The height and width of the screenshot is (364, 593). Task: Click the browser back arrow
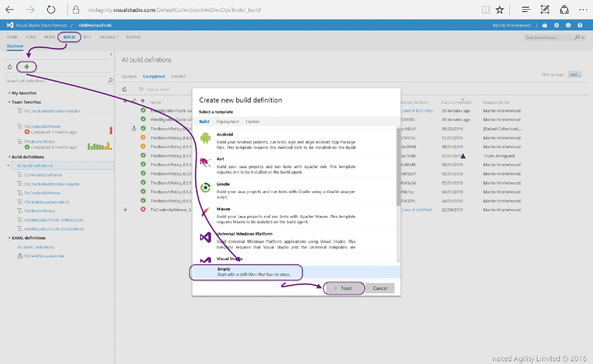coord(10,10)
